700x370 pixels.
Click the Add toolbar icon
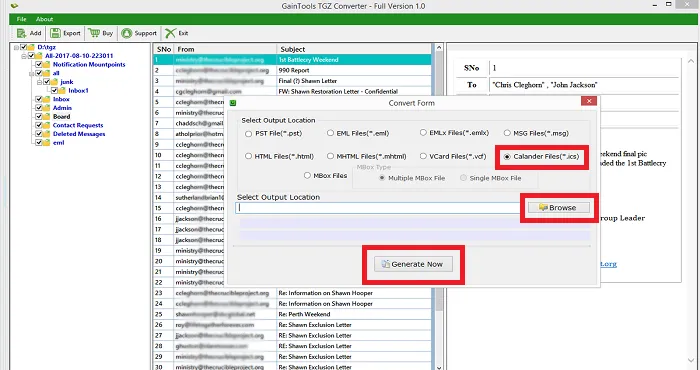[21, 33]
